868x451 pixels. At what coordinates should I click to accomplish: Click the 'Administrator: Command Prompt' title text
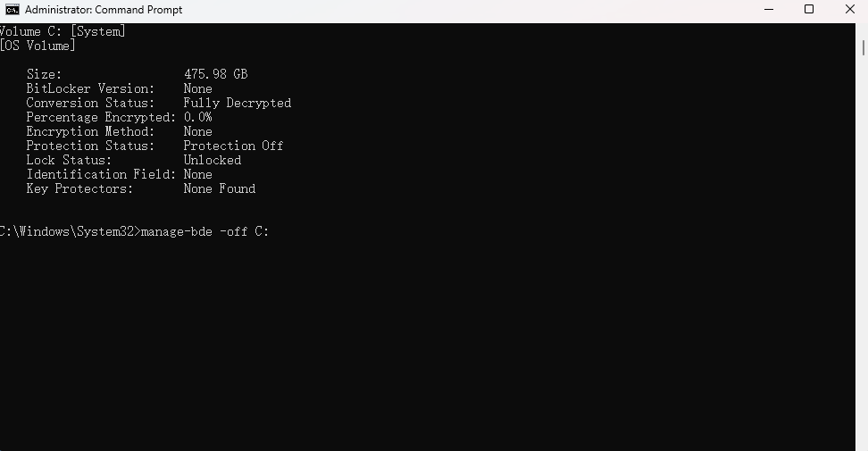[104, 10]
